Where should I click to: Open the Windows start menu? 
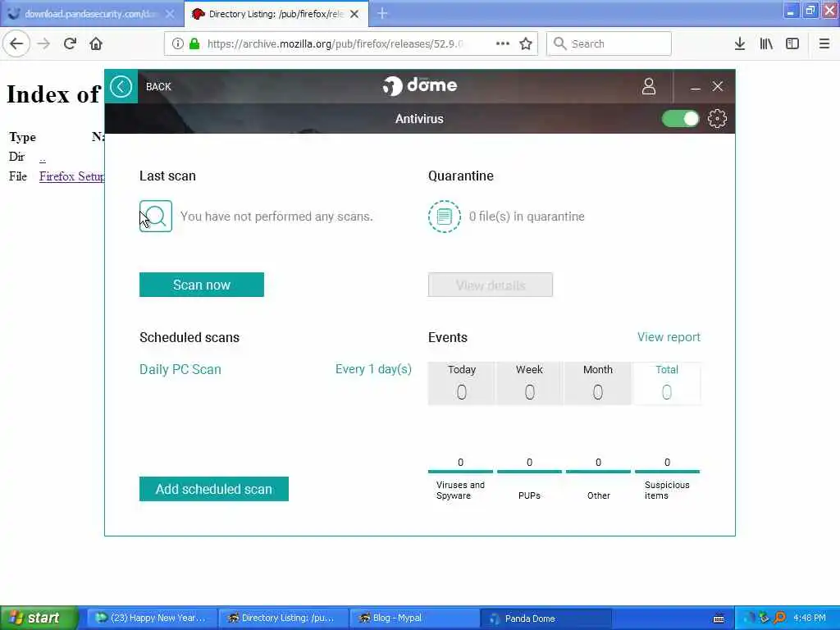(x=39, y=618)
